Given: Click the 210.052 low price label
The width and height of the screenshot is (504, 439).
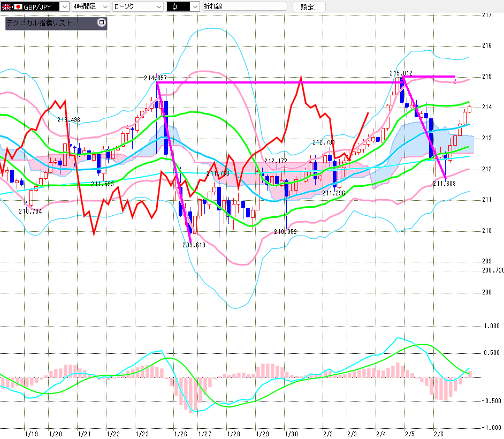Looking at the screenshot, I should [285, 232].
